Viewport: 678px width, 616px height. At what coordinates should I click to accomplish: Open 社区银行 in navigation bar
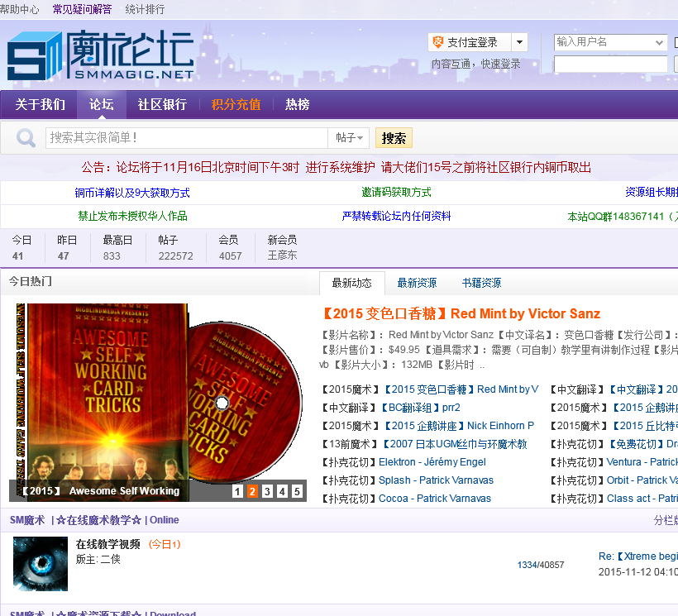(162, 104)
